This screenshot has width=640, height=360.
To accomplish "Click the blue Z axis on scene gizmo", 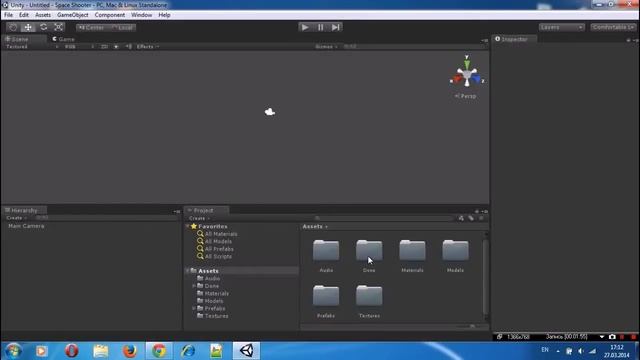I will (x=477, y=79).
